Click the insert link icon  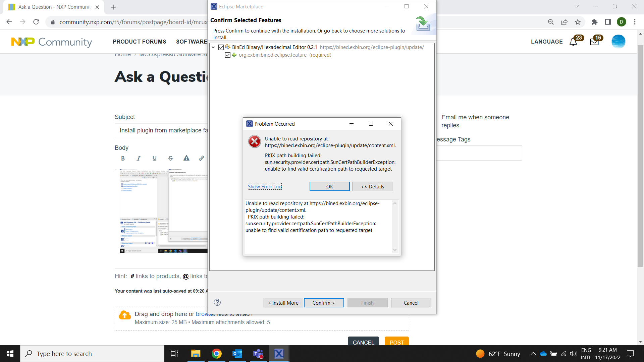click(x=201, y=158)
